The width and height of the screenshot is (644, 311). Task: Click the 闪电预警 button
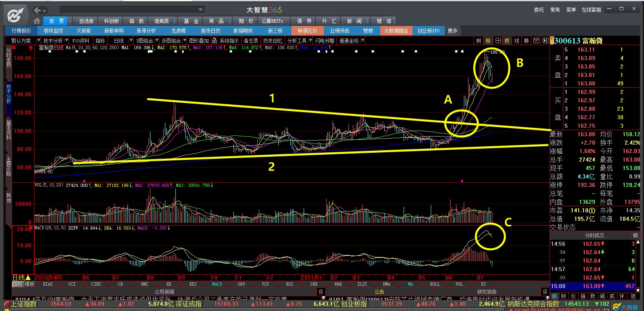[x=325, y=41]
